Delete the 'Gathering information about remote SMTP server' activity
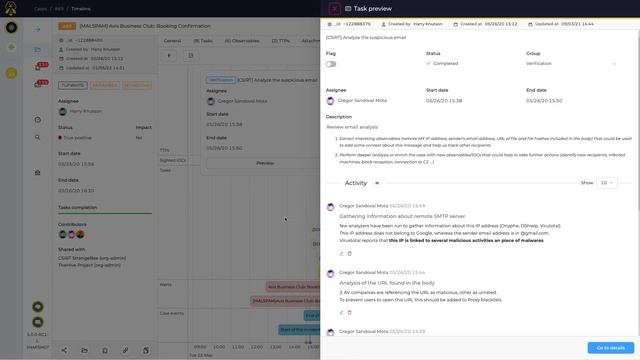The height and width of the screenshot is (360, 640). (x=349, y=253)
